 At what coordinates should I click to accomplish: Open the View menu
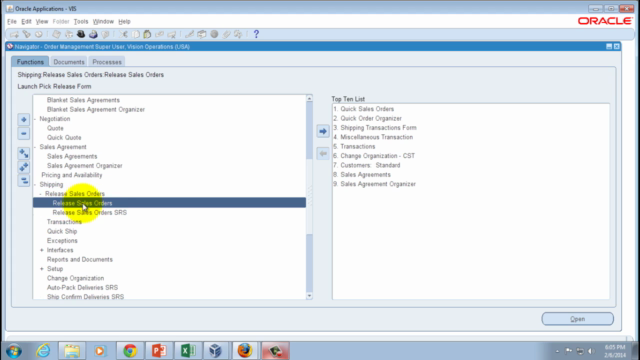coord(42,21)
